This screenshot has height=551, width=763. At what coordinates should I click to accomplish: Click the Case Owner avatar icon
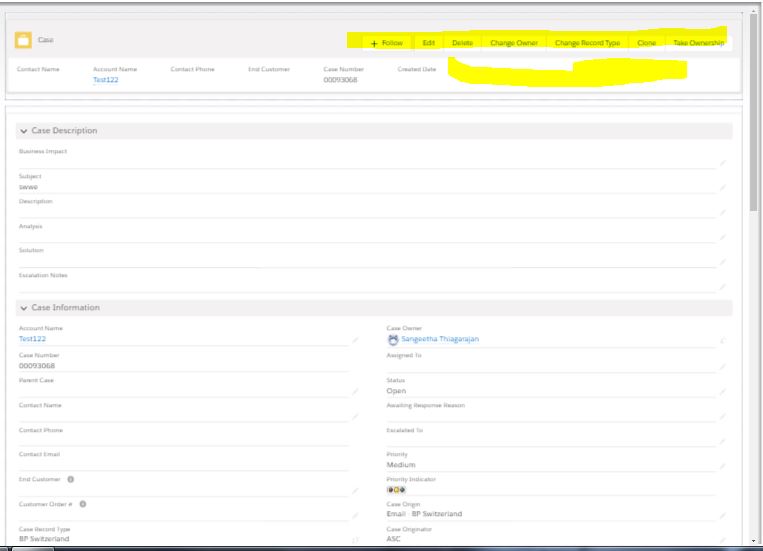tap(392, 340)
